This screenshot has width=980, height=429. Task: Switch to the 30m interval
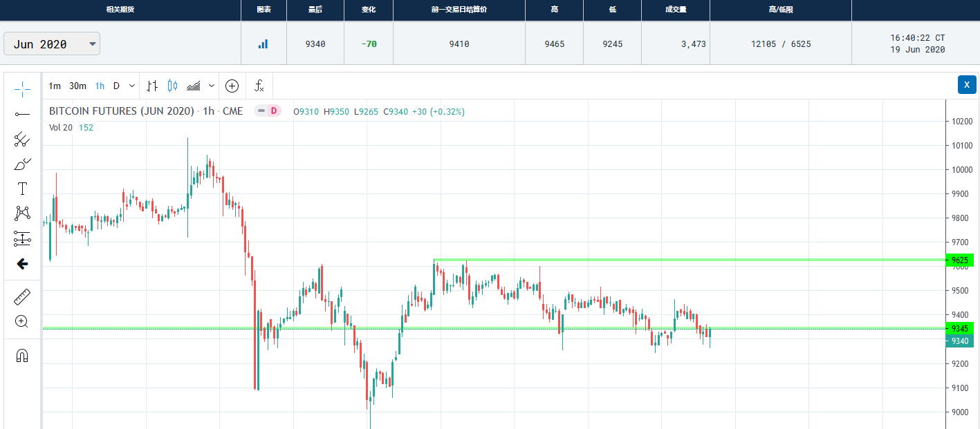[x=77, y=86]
